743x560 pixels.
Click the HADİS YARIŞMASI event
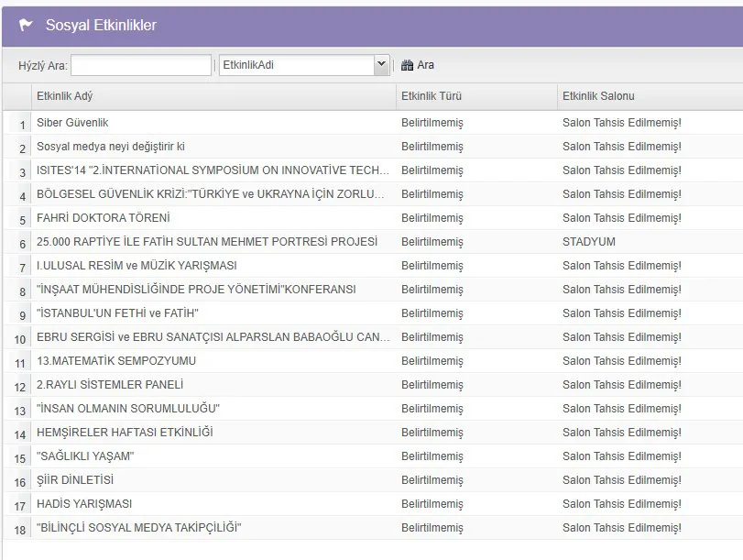(84, 504)
